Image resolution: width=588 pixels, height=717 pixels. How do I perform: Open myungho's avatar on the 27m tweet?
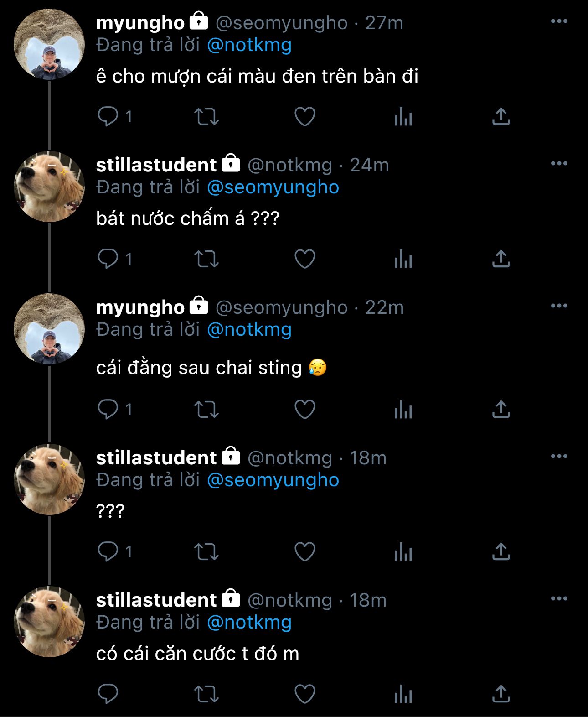click(x=49, y=44)
